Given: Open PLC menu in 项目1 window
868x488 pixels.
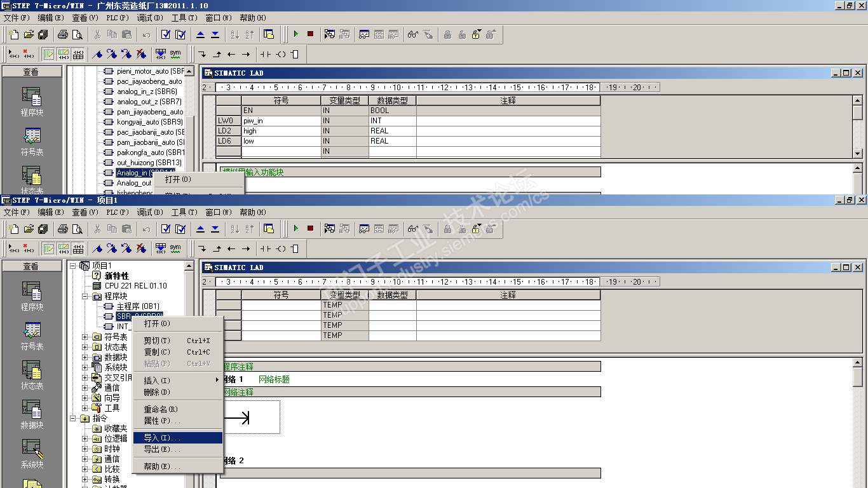Looking at the screenshot, I should pos(118,212).
